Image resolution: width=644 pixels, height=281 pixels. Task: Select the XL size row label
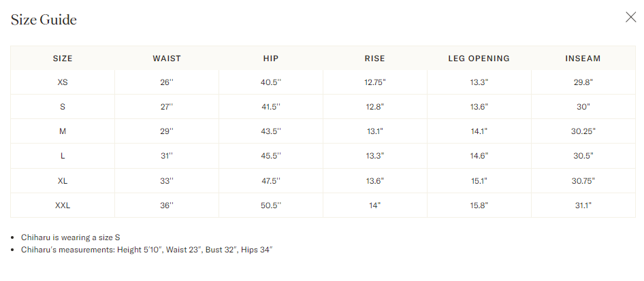(63, 180)
